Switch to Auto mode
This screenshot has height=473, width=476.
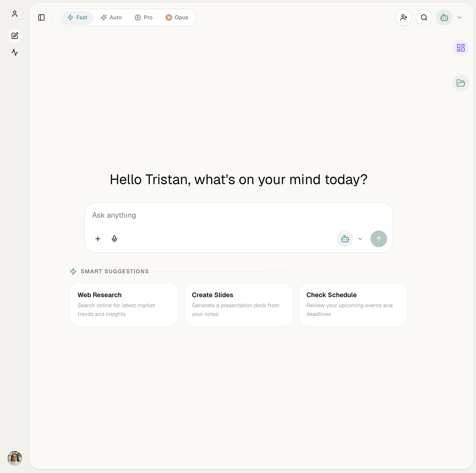click(x=111, y=17)
